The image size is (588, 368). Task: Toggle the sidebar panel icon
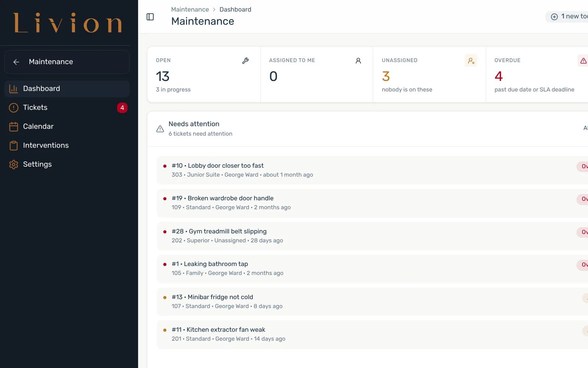point(150,17)
